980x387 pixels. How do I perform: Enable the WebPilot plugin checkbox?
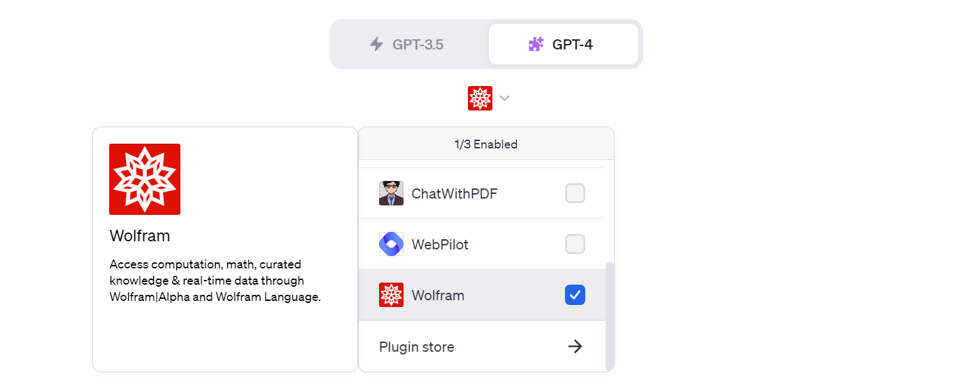click(x=575, y=244)
